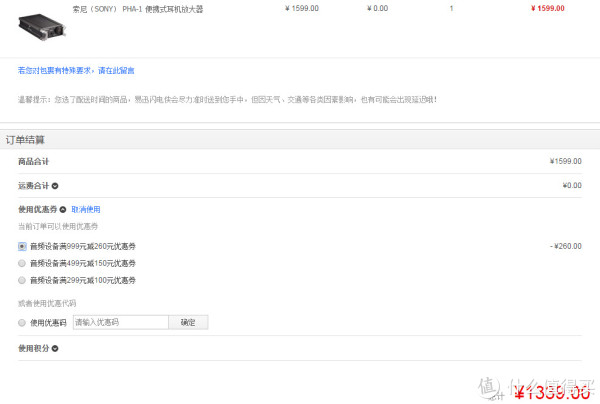
Task: Click the 请输入优惠码 input field
Action: [121, 322]
